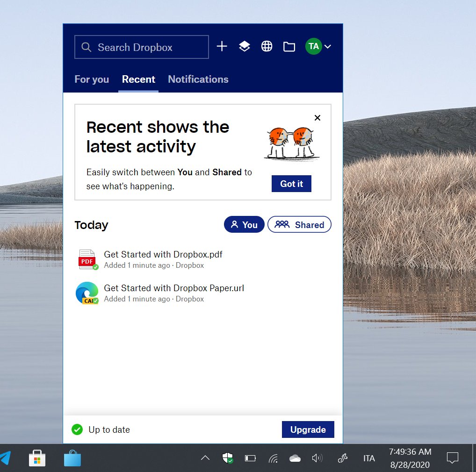Click the ITA language indicator
Viewport: 476px width, 472px height.
click(x=369, y=458)
